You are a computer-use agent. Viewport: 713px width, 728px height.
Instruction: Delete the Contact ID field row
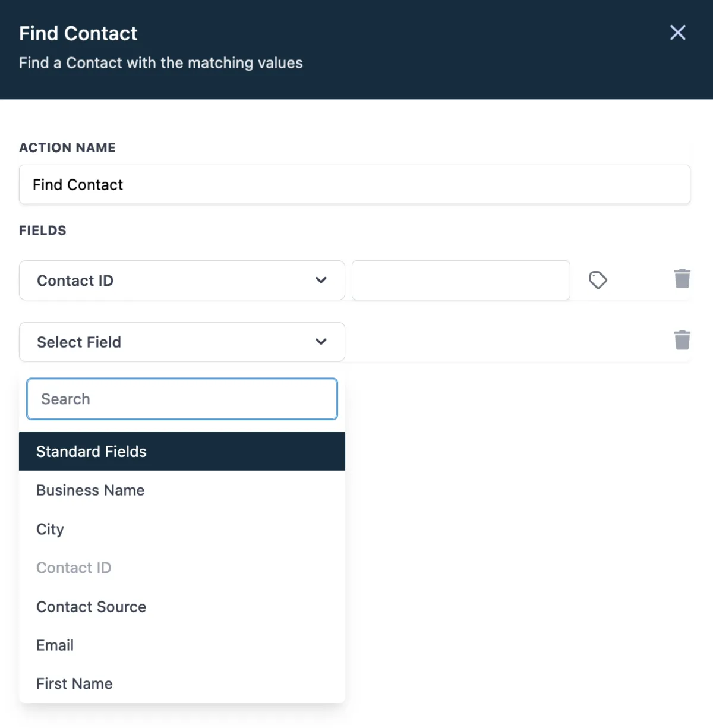[682, 278]
